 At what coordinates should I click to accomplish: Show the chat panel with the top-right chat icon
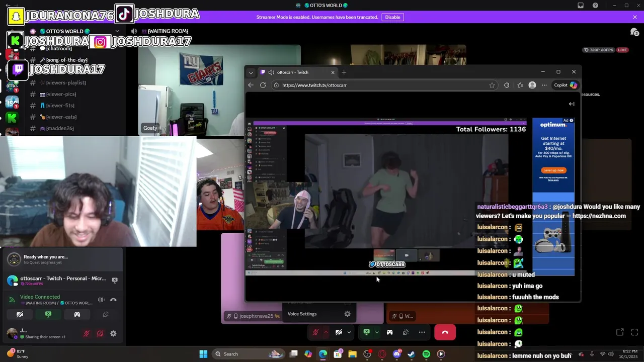pyautogui.click(x=634, y=32)
